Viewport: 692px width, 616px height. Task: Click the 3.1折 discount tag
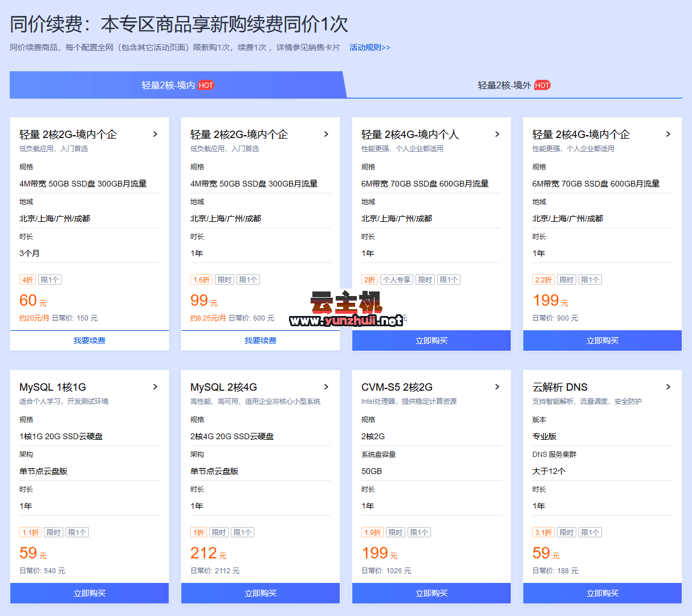(543, 532)
